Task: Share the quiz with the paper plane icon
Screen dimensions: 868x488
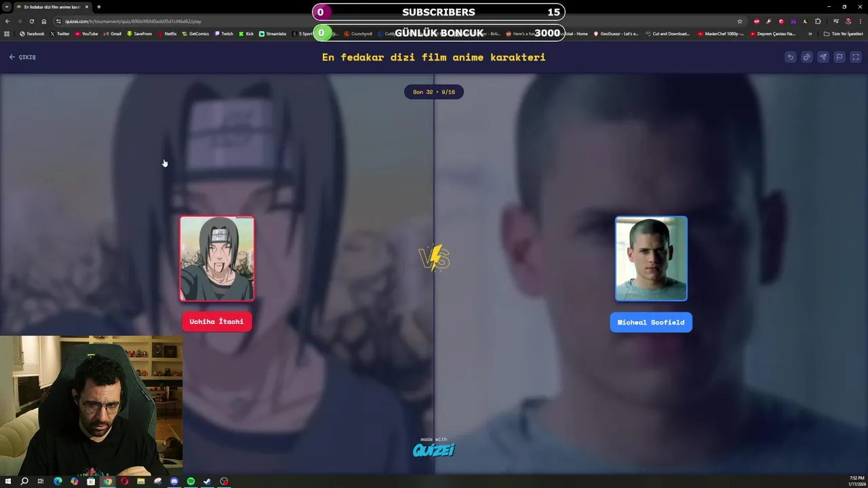Action: (823, 57)
